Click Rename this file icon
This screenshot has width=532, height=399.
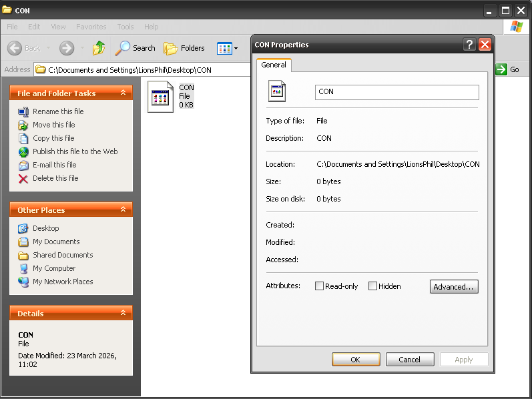[23, 111]
